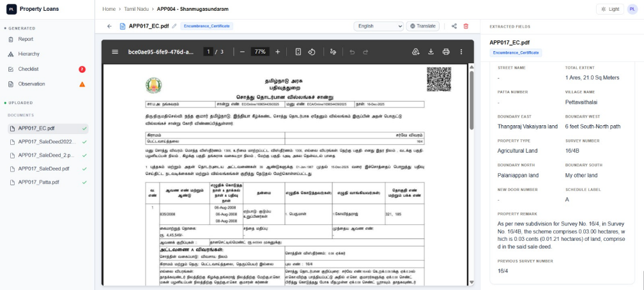Go to Home breadcrumb
This screenshot has height=290, width=644.
109,9
